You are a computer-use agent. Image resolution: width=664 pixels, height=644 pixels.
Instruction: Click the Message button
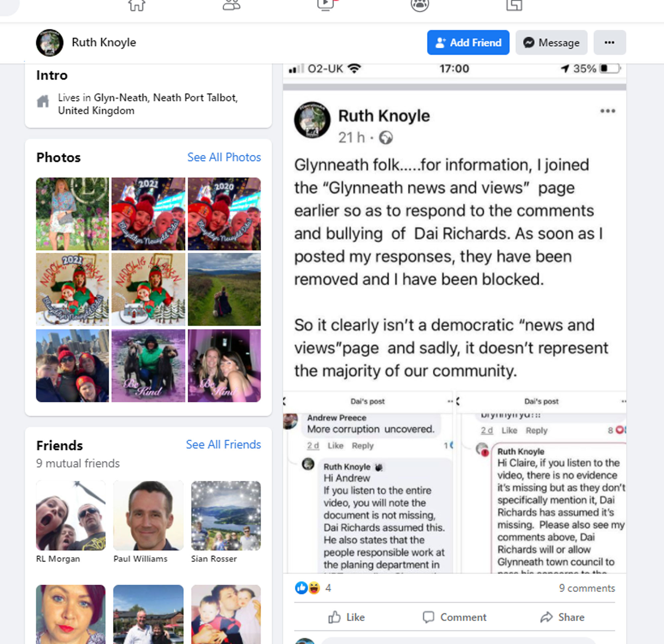[551, 42]
